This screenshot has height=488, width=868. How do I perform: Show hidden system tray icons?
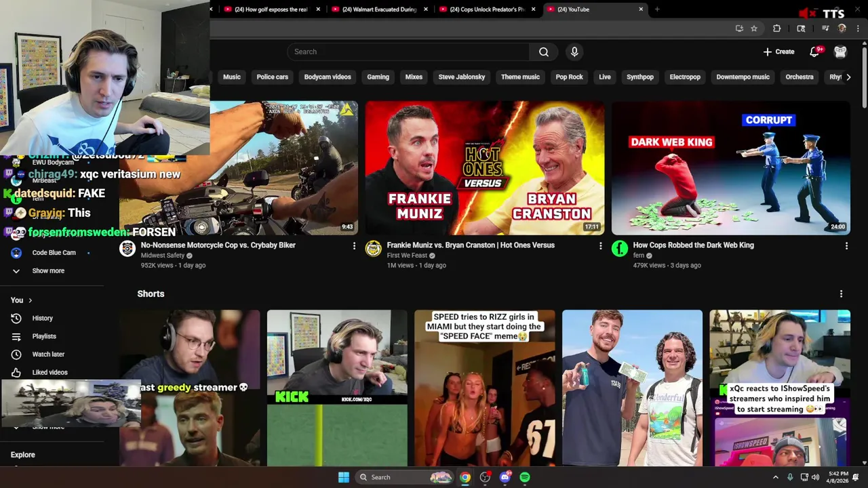pos(776,477)
